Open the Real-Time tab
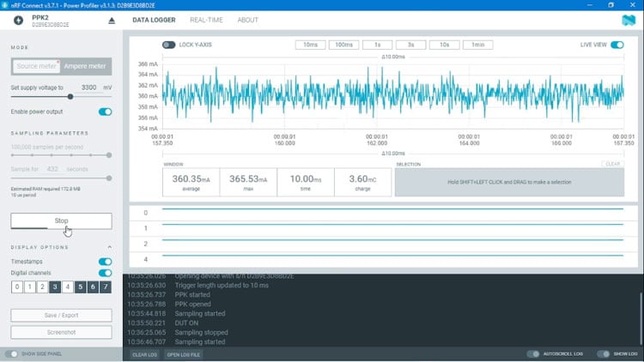644x362 pixels. (x=206, y=20)
